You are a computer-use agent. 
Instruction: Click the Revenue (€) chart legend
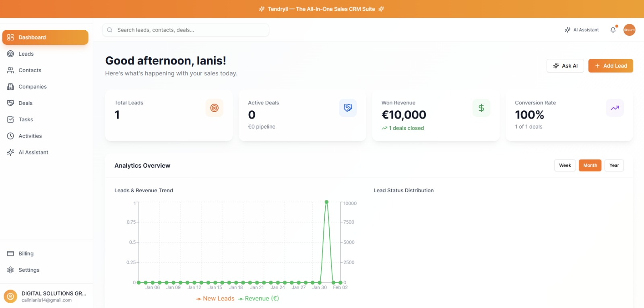[x=259, y=298]
